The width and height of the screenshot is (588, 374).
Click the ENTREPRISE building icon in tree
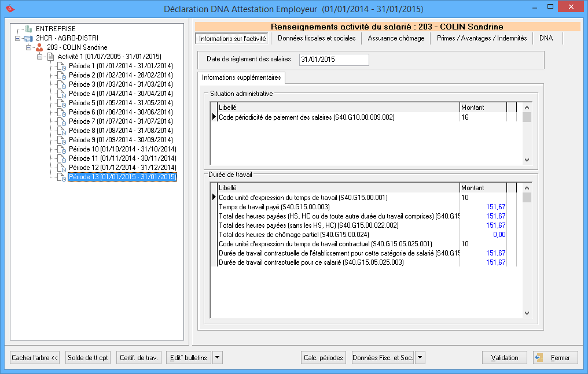29,28
